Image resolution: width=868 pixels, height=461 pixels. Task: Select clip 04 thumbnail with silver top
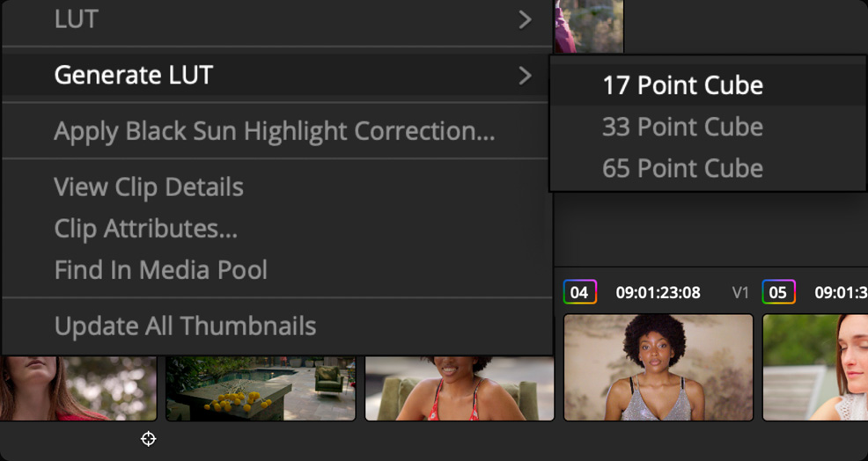(x=658, y=367)
